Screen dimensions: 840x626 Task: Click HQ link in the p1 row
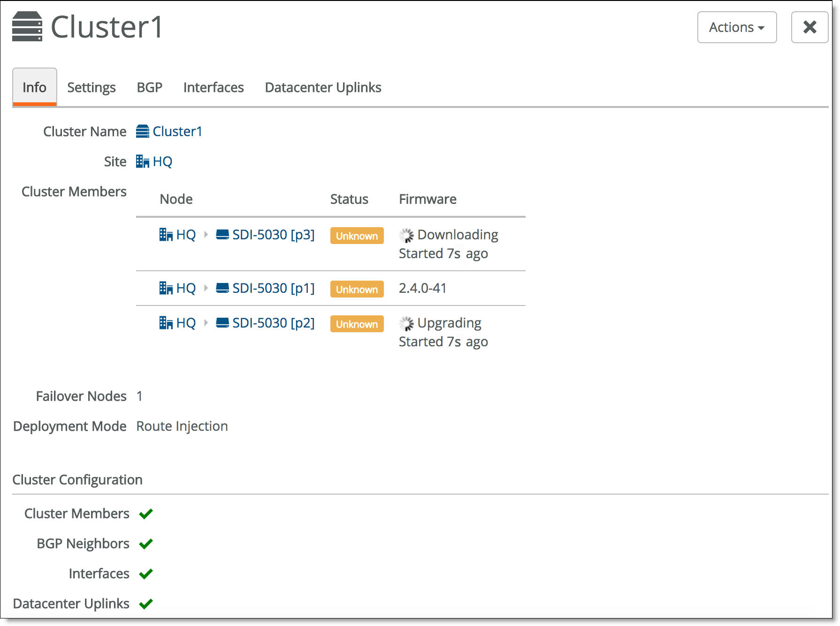(x=186, y=288)
